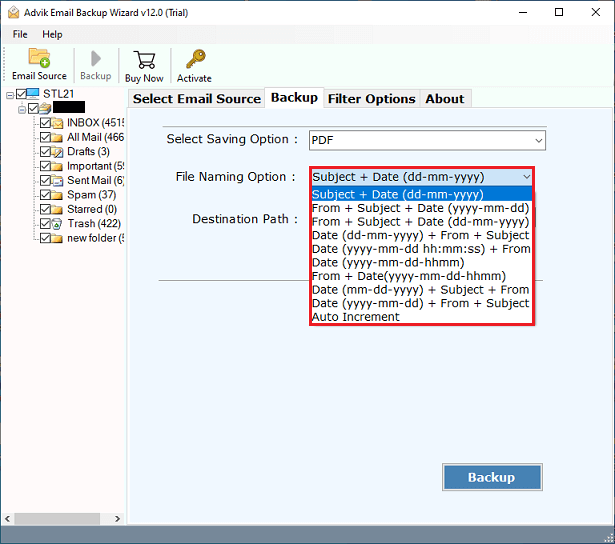Click the folder tree horizontal scrollbar thumb

[57, 519]
